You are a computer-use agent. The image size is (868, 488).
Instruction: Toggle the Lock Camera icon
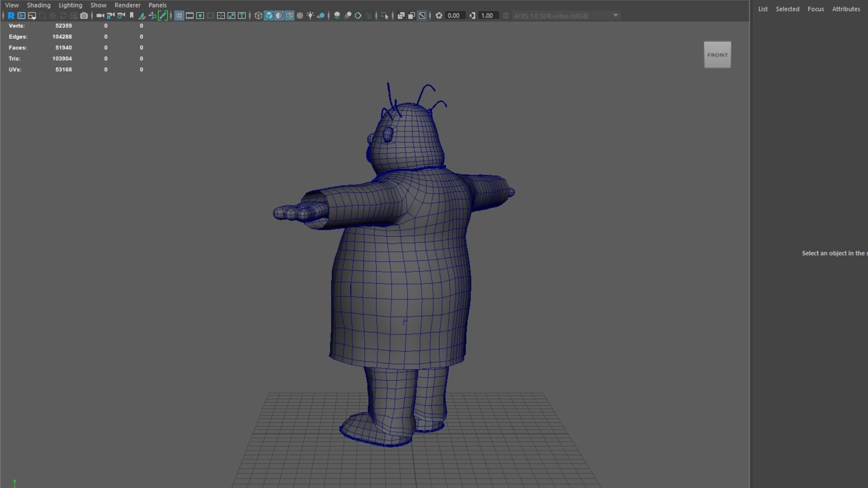click(x=110, y=15)
